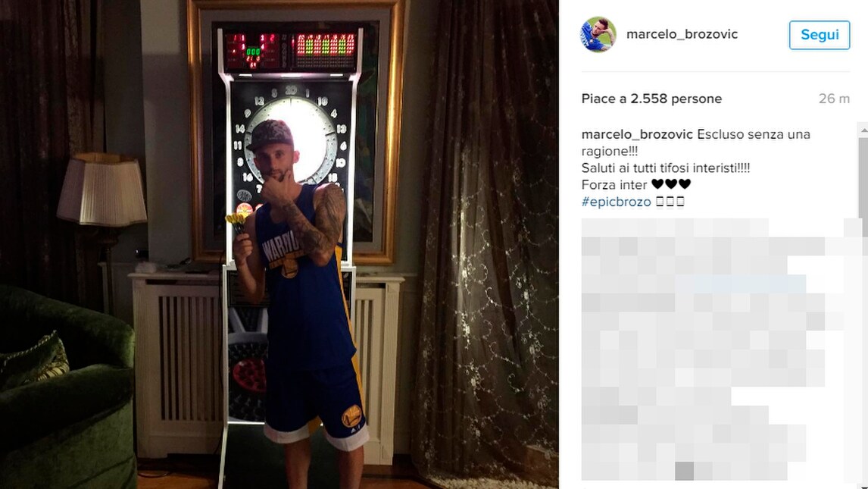Click the man's cap in the photo
Screen dimensions: 868x489
(269, 135)
